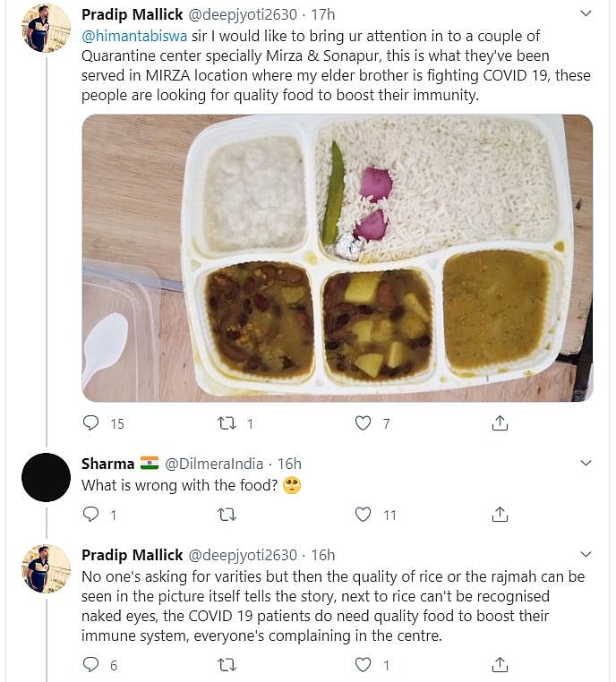The image size is (616, 682).
Task: Open Sharma's profile name link
Action: coord(107,464)
